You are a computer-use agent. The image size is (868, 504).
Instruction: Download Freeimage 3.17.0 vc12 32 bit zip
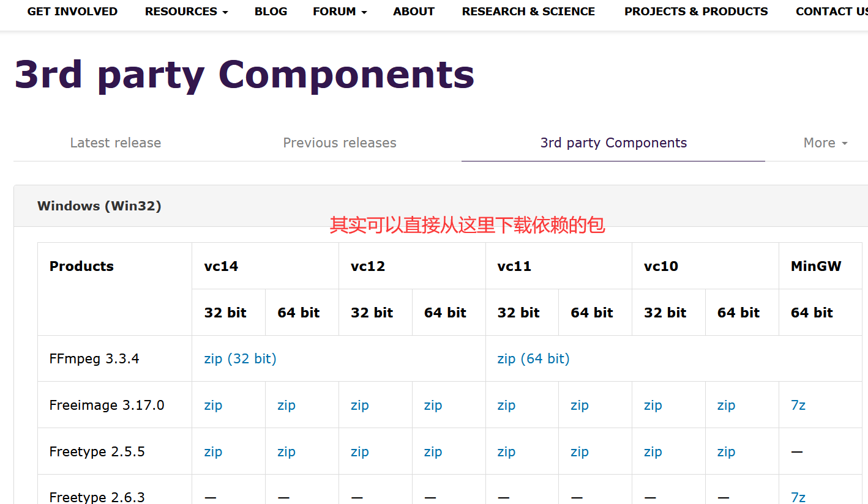[360, 406]
